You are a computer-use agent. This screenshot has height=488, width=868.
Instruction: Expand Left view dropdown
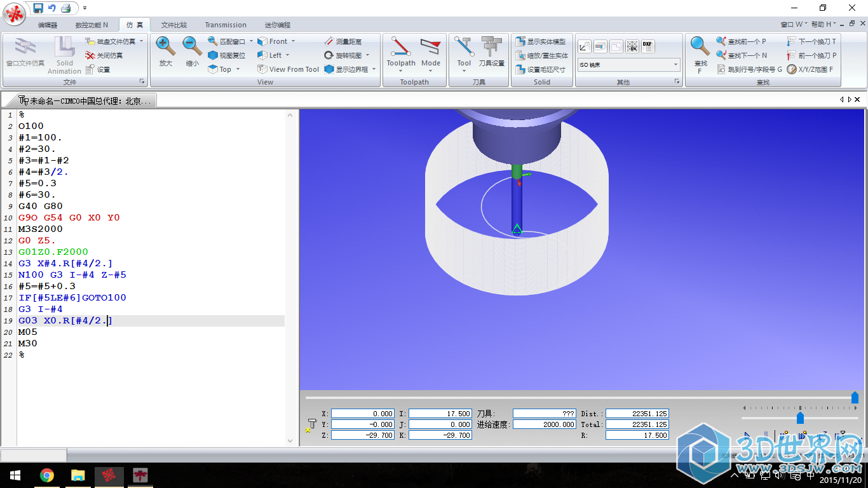click(x=287, y=55)
